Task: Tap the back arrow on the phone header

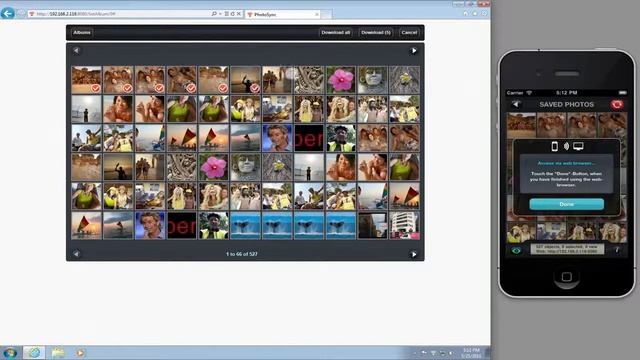Action: click(x=516, y=104)
